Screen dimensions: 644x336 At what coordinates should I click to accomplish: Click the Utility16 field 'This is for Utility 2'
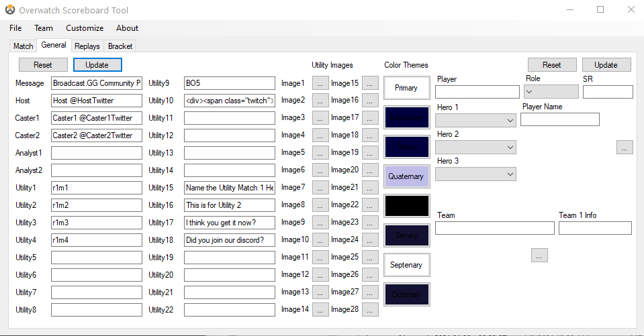click(x=230, y=205)
